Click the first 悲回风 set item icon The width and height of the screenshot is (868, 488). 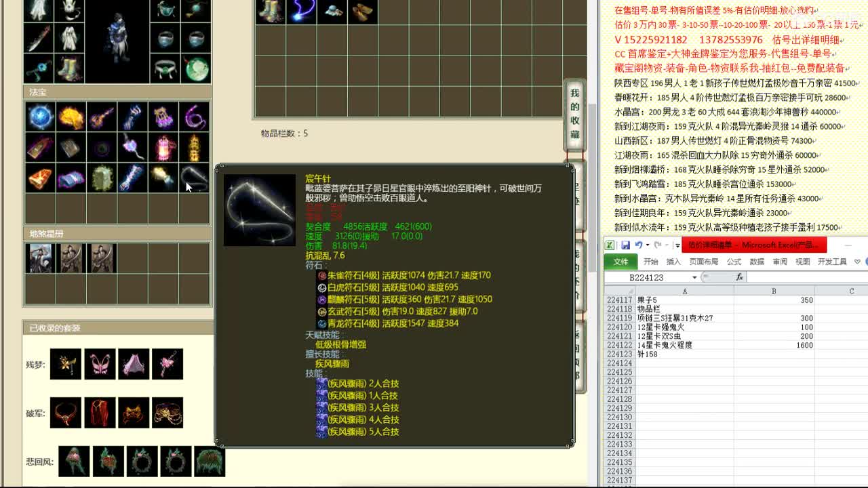(74, 461)
